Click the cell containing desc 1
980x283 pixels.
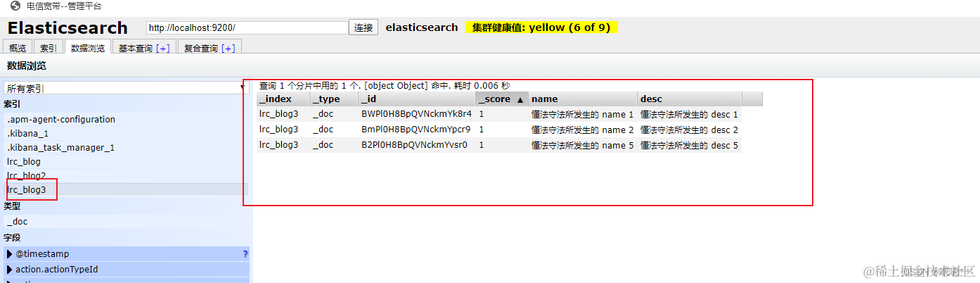(690, 114)
